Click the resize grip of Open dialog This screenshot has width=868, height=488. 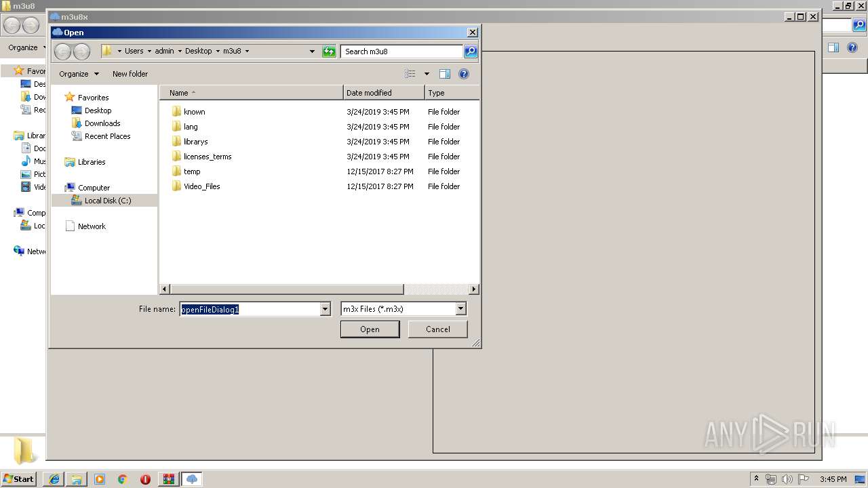(x=476, y=343)
